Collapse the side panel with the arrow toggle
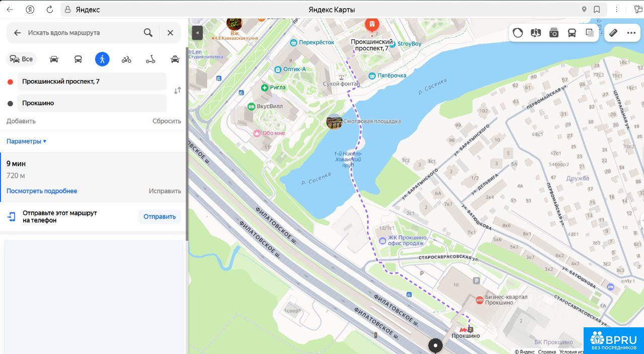This screenshot has height=354, width=644. click(x=197, y=33)
